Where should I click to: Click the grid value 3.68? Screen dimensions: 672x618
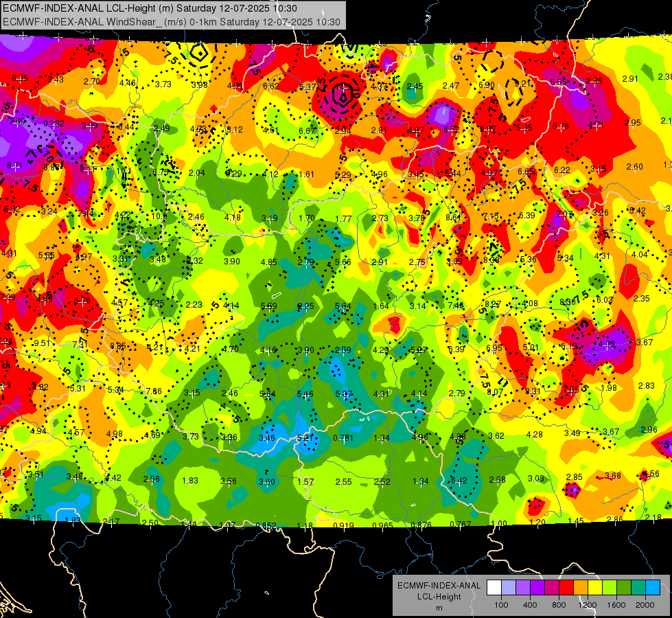coord(613,475)
